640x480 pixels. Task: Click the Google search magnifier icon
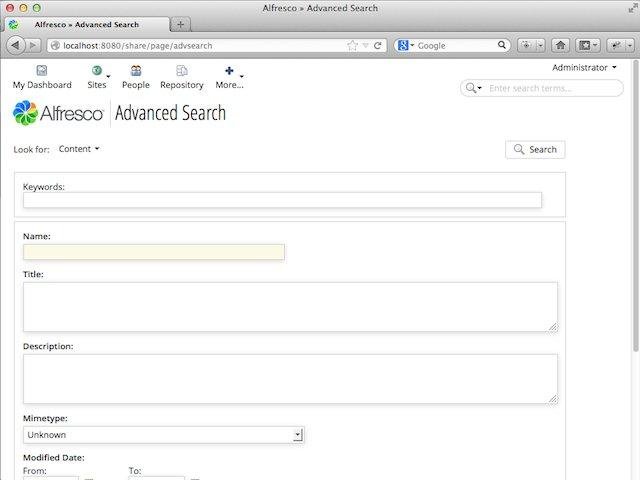[x=502, y=45]
